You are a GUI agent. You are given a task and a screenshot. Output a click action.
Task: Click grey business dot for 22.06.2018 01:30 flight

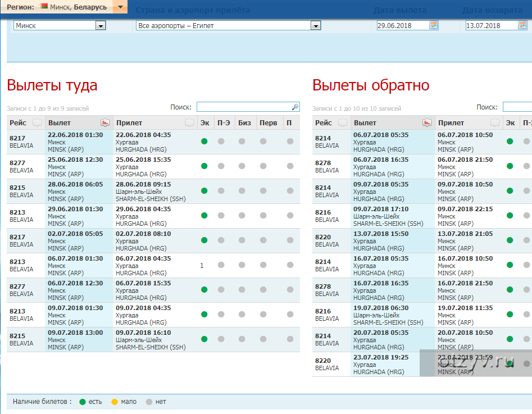(x=242, y=141)
